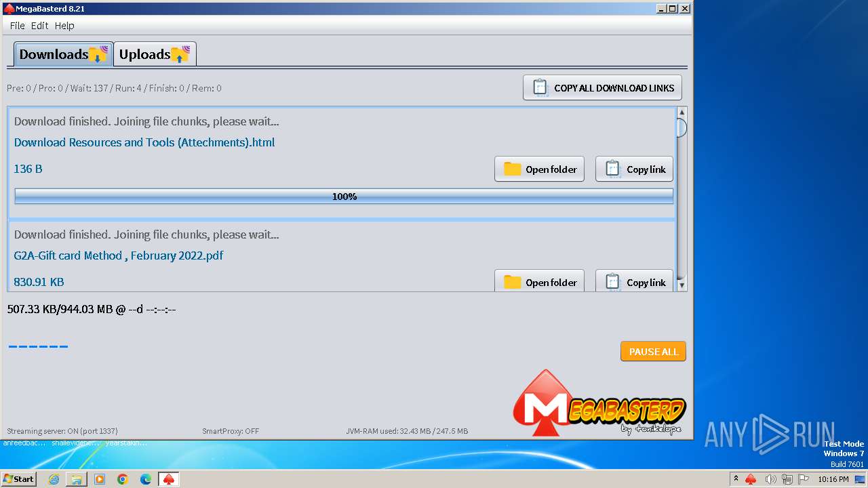Screen dimensions: 868x488
Task: Click COPY ALL DOWNLOAD LINKS button
Action: tap(602, 88)
